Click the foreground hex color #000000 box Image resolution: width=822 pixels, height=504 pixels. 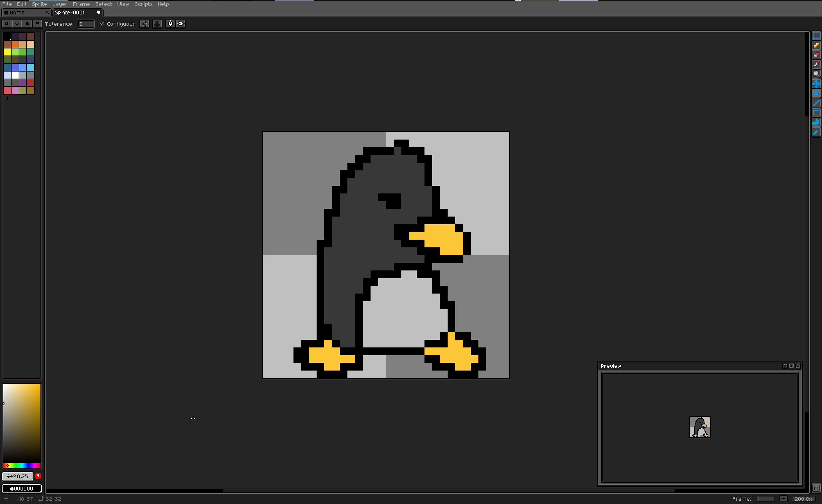[x=22, y=488]
